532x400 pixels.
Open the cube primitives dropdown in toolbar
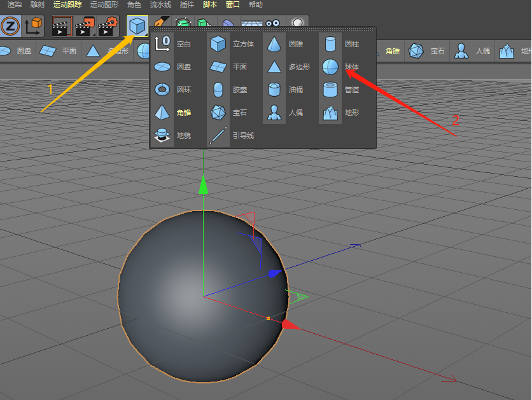tap(137, 26)
